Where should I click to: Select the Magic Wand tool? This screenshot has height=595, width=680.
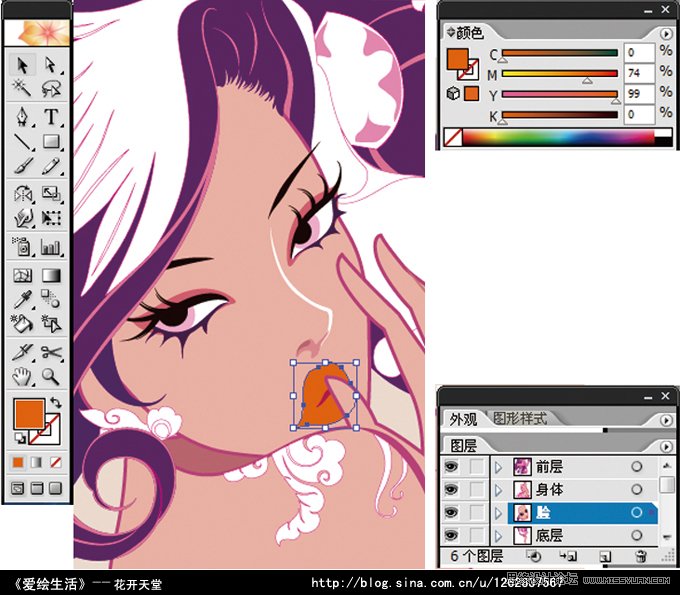click(22, 88)
